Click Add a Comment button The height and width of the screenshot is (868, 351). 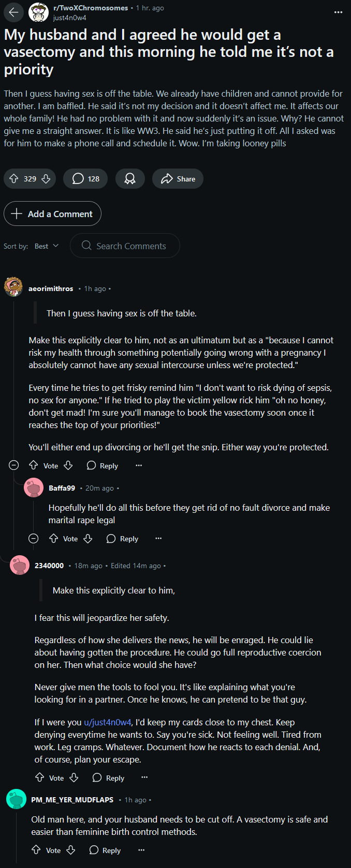click(52, 214)
